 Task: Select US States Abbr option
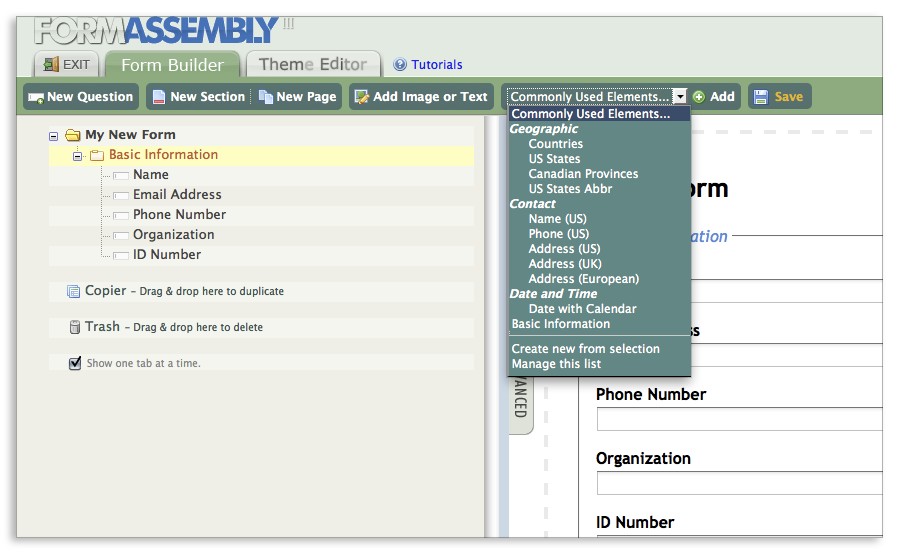tap(571, 189)
